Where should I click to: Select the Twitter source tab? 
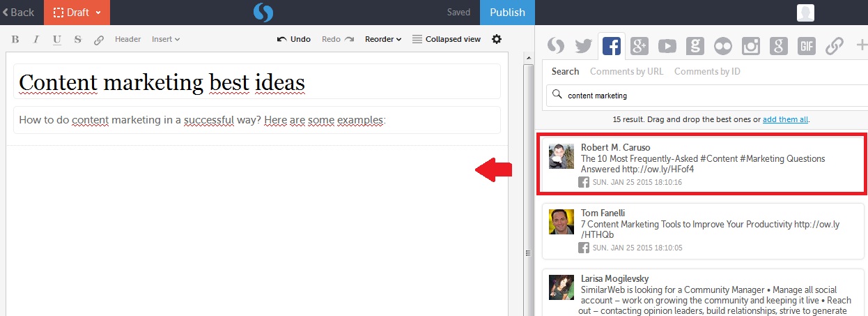click(x=583, y=46)
